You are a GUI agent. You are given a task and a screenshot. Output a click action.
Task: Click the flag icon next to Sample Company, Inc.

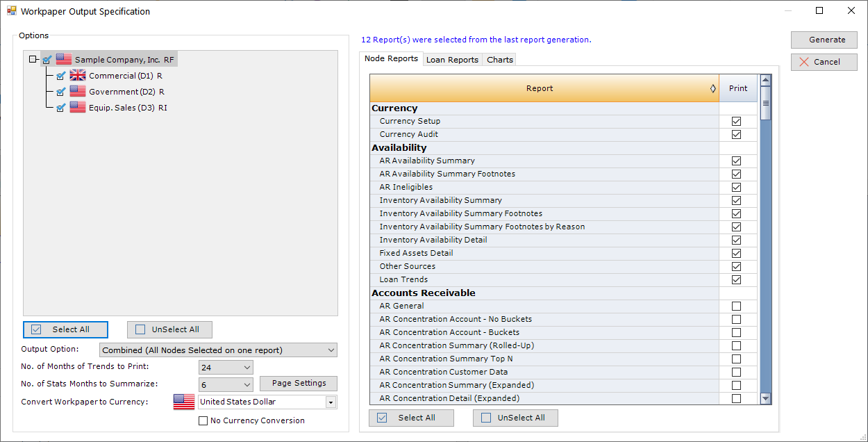point(64,60)
